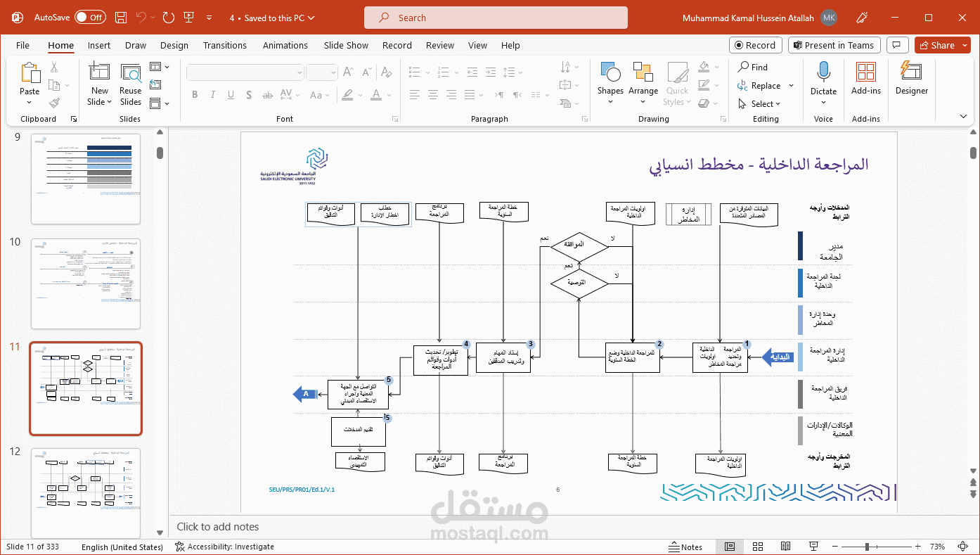The width and height of the screenshot is (980, 555).
Task: Click the Replace button
Action: (x=759, y=86)
